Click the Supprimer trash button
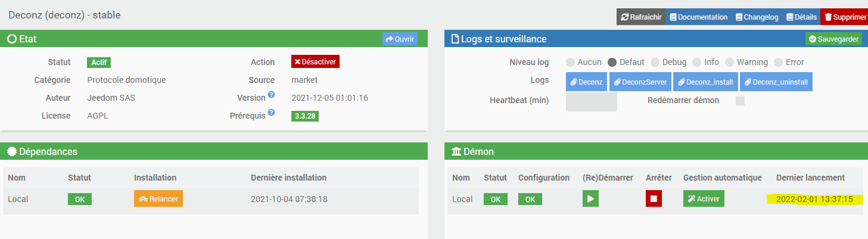Viewport: 868px width, 239px height. [845, 17]
